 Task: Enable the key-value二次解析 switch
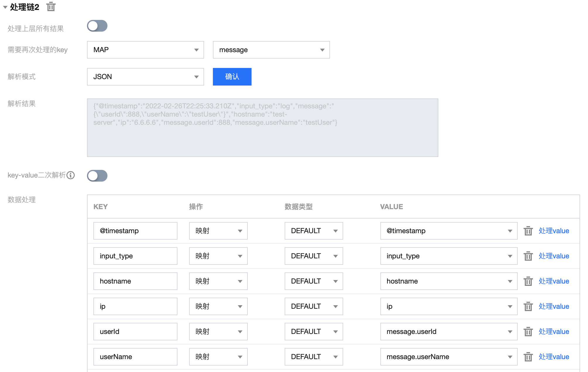[97, 176]
